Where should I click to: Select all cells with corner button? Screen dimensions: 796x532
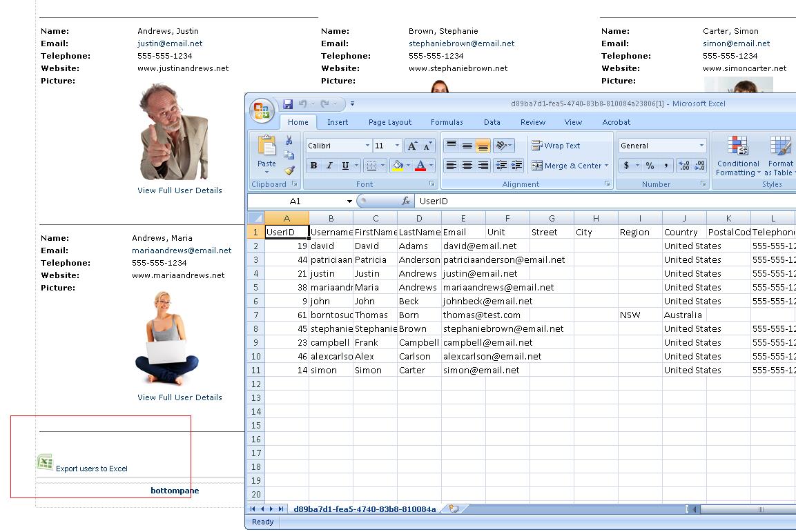pos(256,218)
